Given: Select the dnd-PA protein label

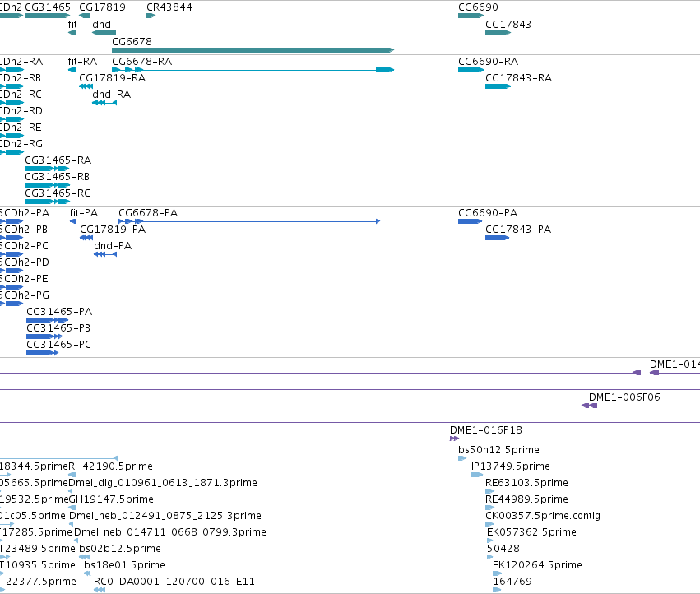Looking at the screenshot, I should click(x=113, y=246).
